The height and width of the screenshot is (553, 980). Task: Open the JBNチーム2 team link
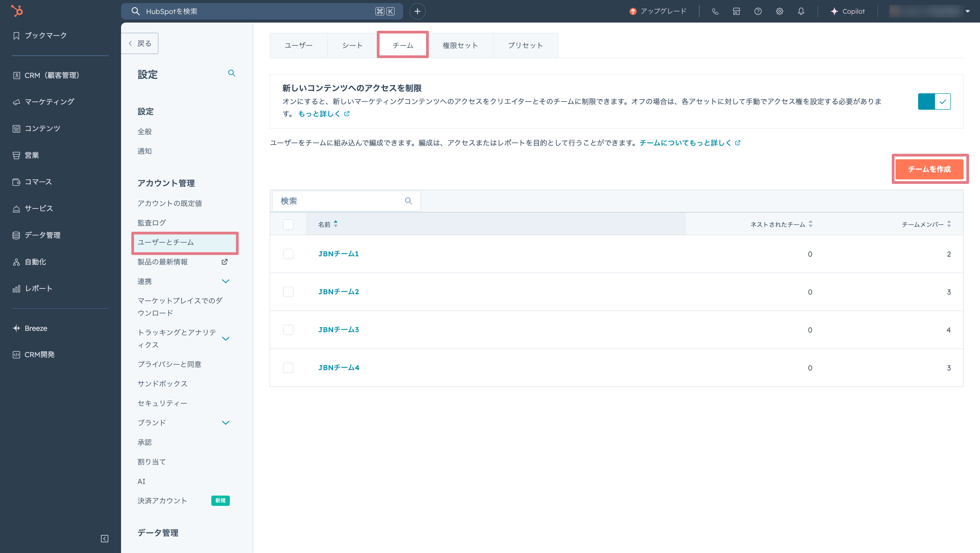339,292
